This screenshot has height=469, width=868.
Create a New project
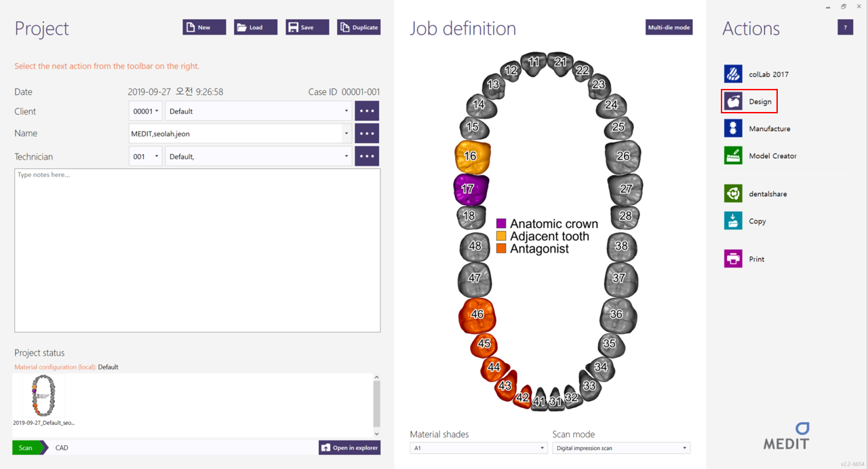pos(204,27)
